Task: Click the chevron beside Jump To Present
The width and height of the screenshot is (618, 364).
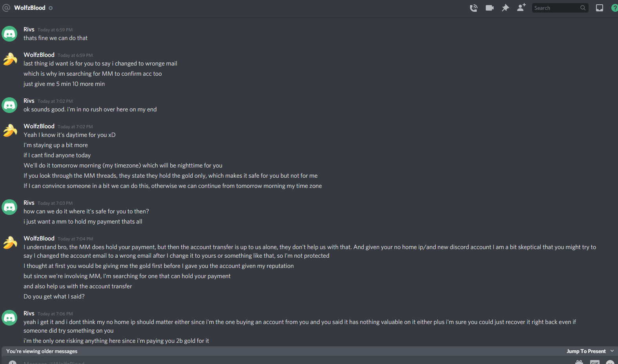Action: point(612,351)
